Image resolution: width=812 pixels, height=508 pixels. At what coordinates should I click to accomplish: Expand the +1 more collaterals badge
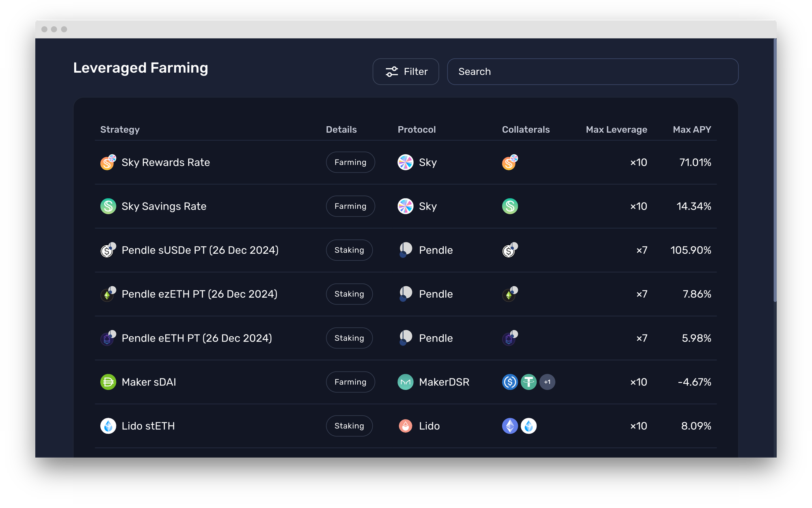[547, 382]
